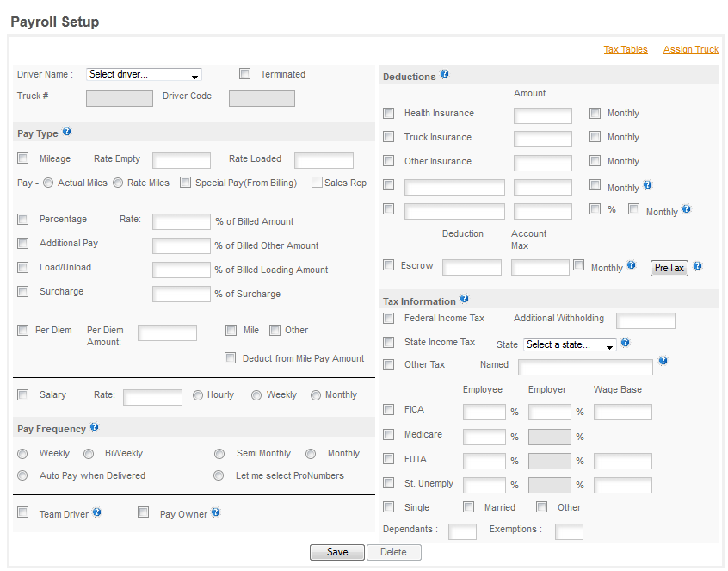The height and width of the screenshot is (571, 728).
Task: Open help icon next to Tax Information
Action: [465, 299]
